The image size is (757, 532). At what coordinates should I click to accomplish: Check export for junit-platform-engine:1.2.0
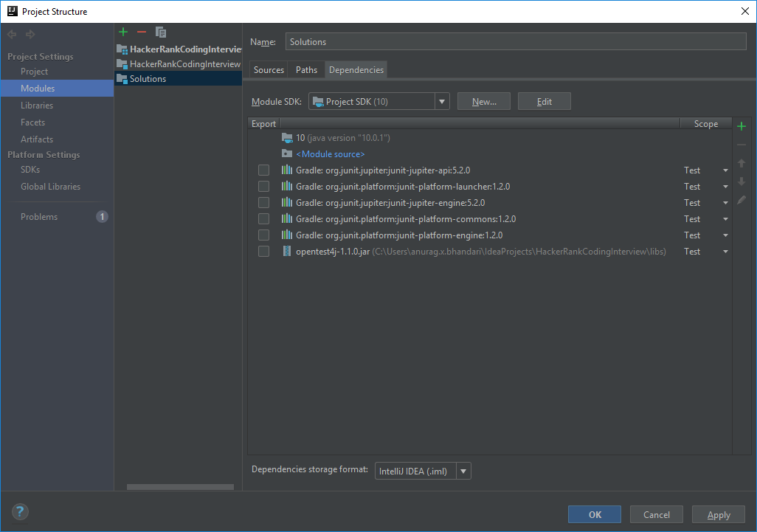(x=263, y=235)
